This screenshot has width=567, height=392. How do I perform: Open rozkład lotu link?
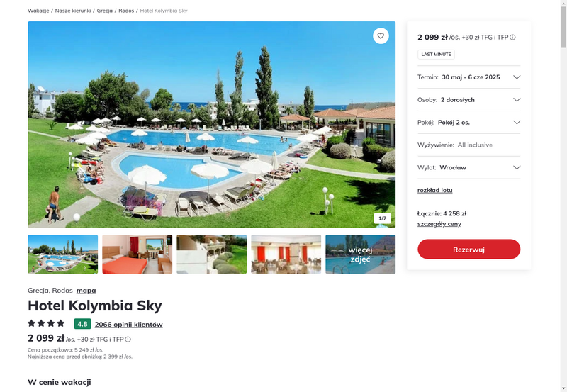coord(434,190)
